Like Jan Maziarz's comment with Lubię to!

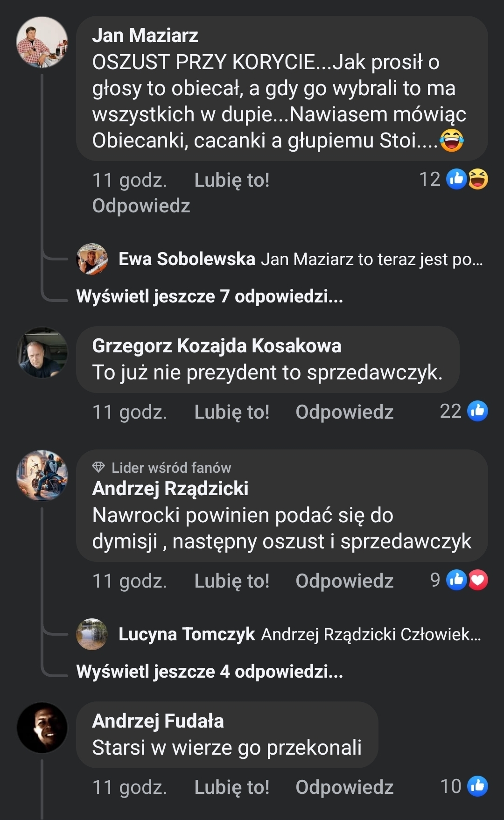[x=231, y=180]
